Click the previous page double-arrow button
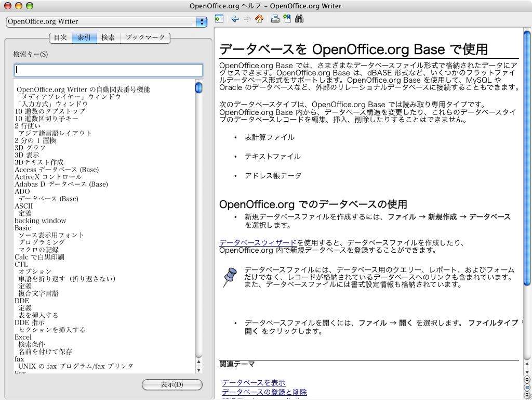Viewport: 532px width, 400px height. 527,380
